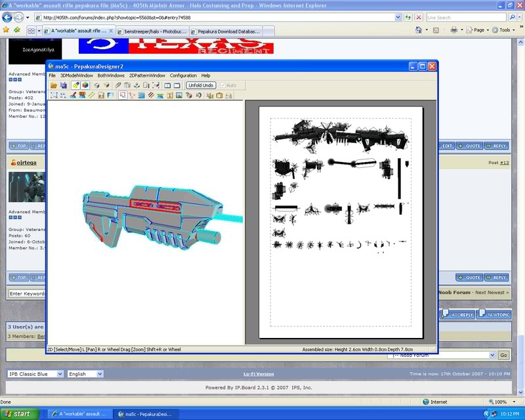This screenshot has width=525, height=420.
Task: Click the black diagonal lines tool icon
Action: [x=151, y=95]
